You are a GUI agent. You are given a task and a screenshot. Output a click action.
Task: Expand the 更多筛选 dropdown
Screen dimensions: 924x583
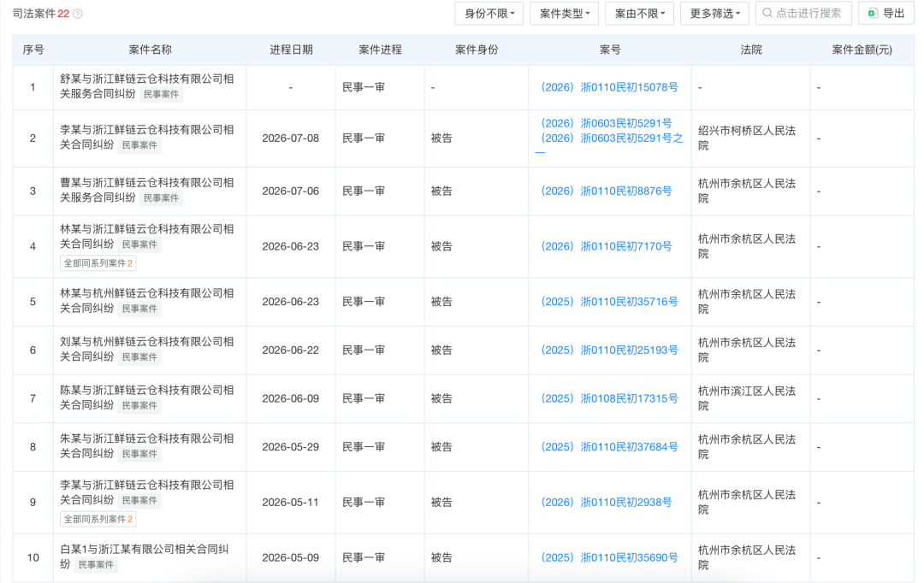[714, 13]
